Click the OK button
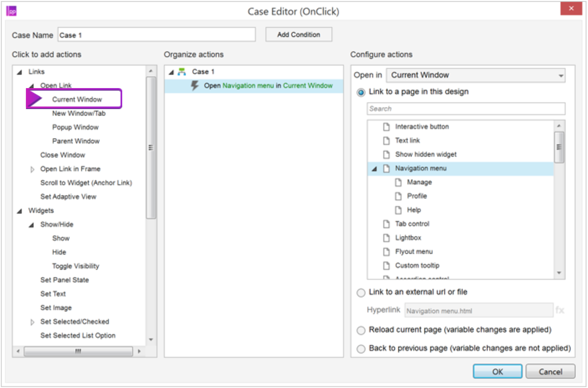Screen dimensions: 588x388 (x=497, y=371)
